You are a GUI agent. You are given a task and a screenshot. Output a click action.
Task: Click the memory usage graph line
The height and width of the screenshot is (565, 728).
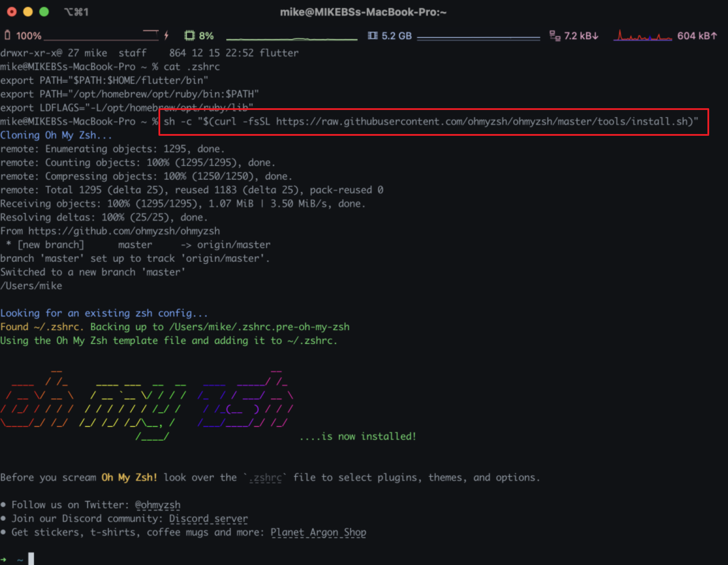coord(478,39)
